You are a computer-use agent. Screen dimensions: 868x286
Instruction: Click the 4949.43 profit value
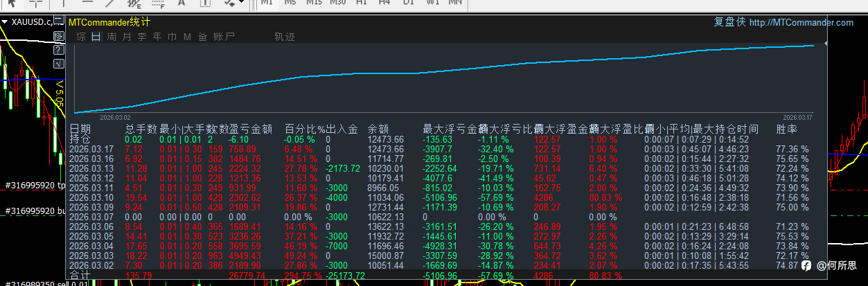click(x=245, y=256)
